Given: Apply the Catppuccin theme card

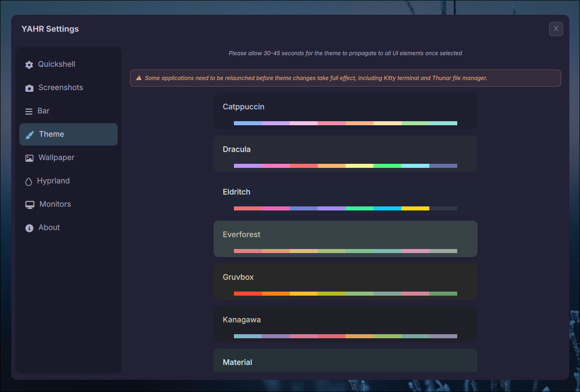Looking at the screenshot, I should tap(345, 111).
